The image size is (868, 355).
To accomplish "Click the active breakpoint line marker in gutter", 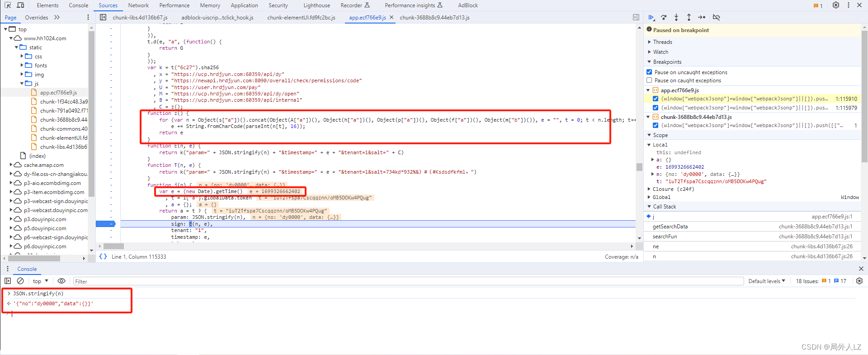I will [x=106, y=224].
